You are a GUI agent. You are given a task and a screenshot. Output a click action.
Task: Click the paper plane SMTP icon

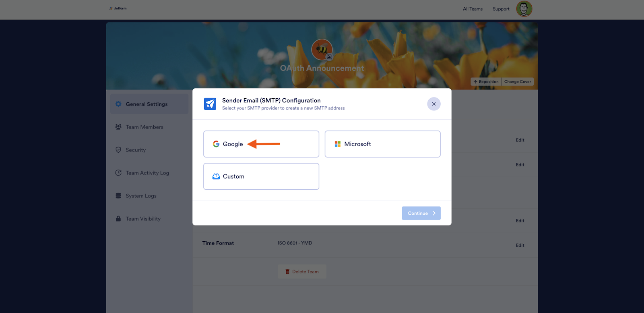[x=210, y=104]
